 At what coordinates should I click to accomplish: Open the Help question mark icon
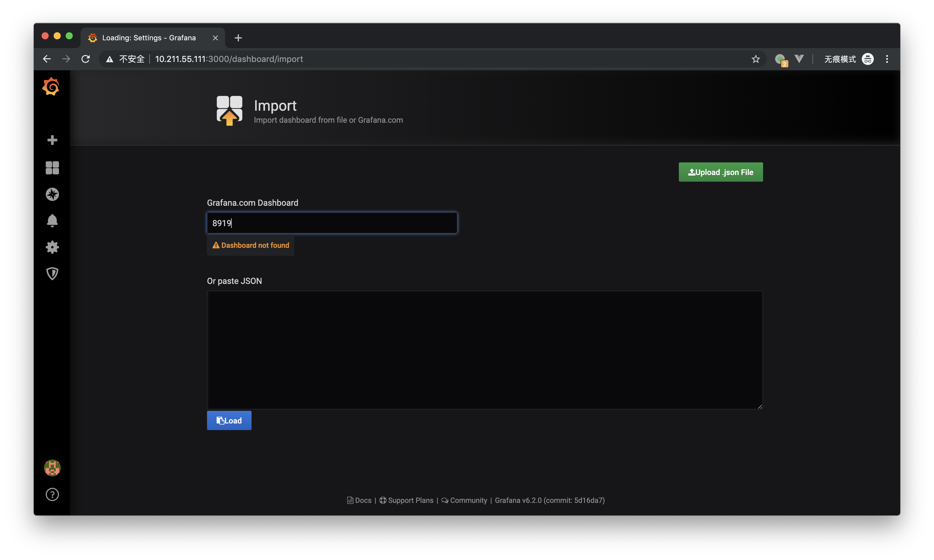(52, 494)
